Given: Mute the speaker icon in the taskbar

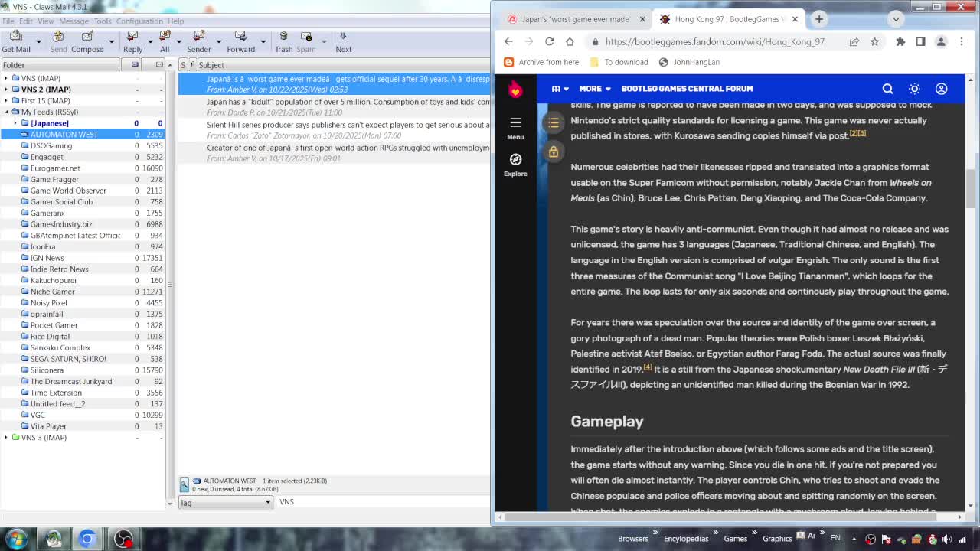Looking at the screenshot, I should (x=948, y=540).
